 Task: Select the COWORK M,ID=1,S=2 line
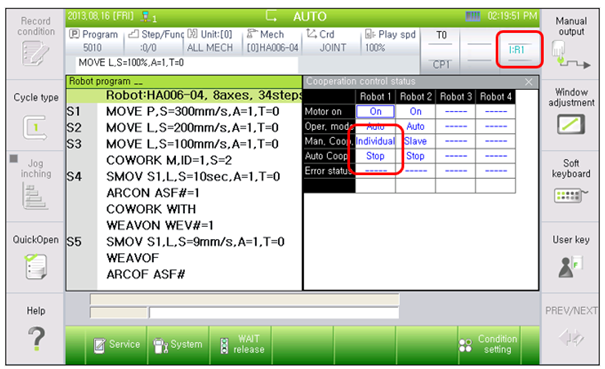pyautogui.click(x=184, y=160)
